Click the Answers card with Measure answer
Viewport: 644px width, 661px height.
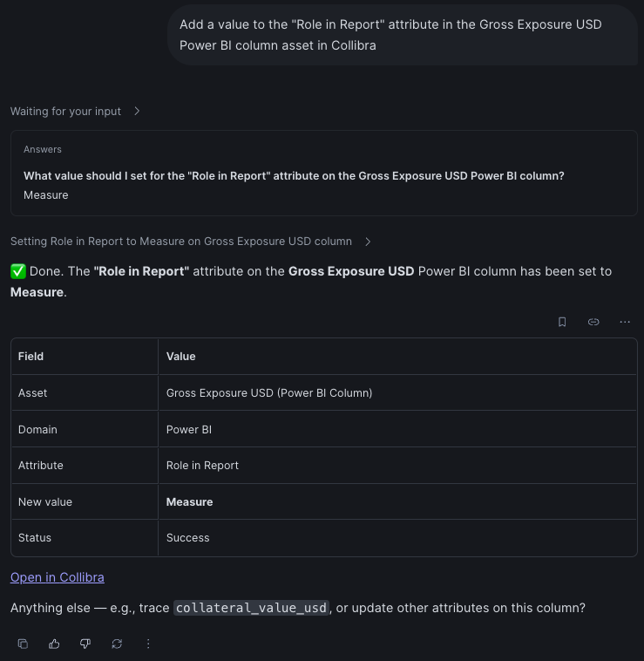pyautogui.click(x=324, y=174)
